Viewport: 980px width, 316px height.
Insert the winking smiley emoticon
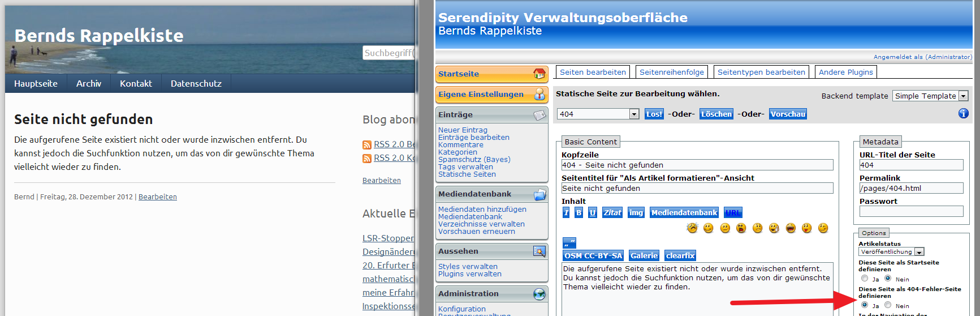(823, 228)
